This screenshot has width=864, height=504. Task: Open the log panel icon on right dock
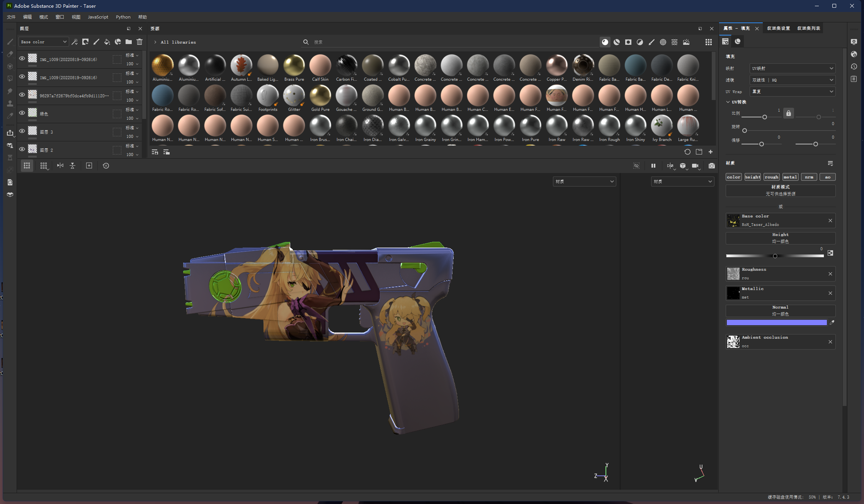click(854, 79)
